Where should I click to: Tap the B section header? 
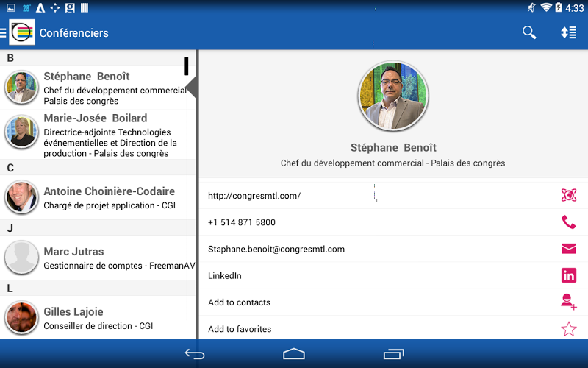98,58
